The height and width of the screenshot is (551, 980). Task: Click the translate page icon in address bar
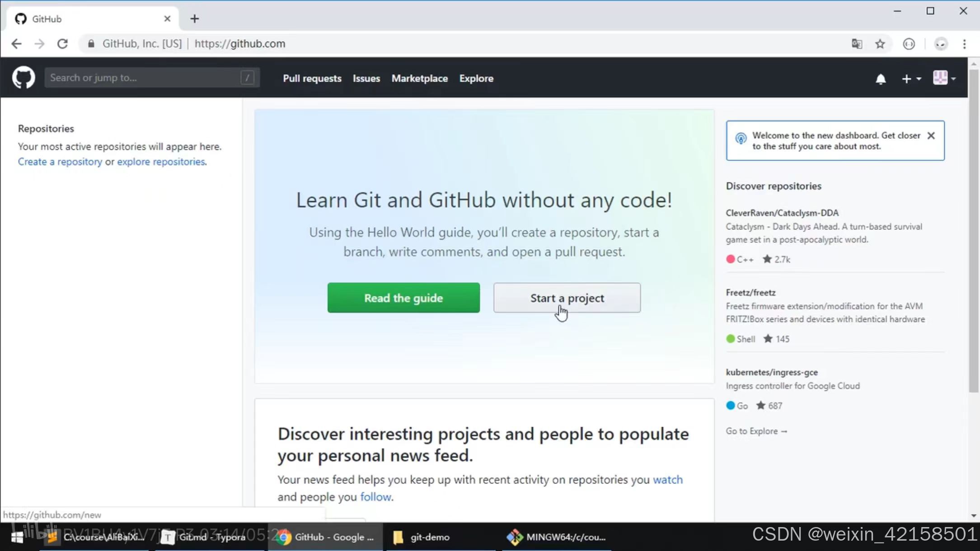tap(857, 44)
